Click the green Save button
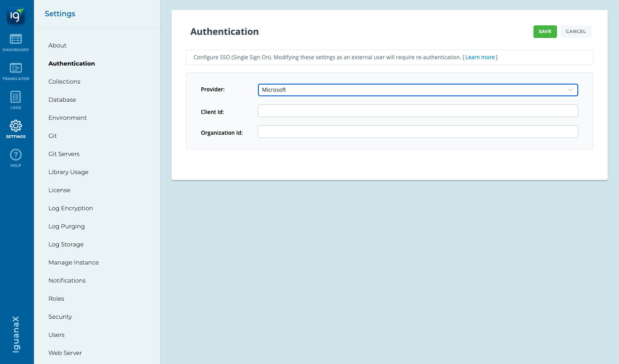The height and width of the screenshot is (364, 619). pyautogui.click(x=545, y=32)
